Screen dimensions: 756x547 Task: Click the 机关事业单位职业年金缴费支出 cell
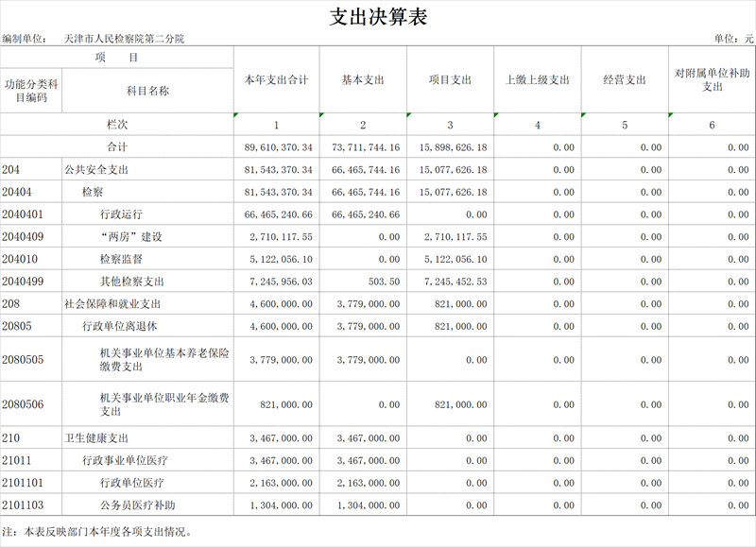(x=148, y=404)
